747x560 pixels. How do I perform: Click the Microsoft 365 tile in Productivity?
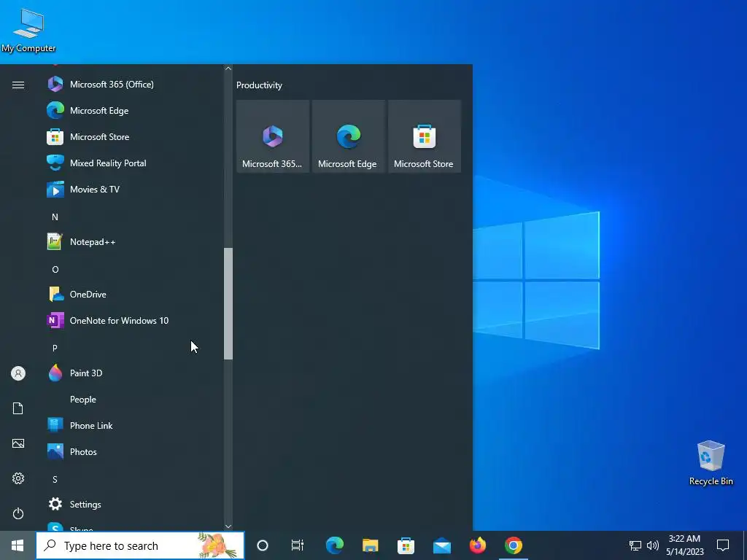pyautogui.click(x=273, y=136)
